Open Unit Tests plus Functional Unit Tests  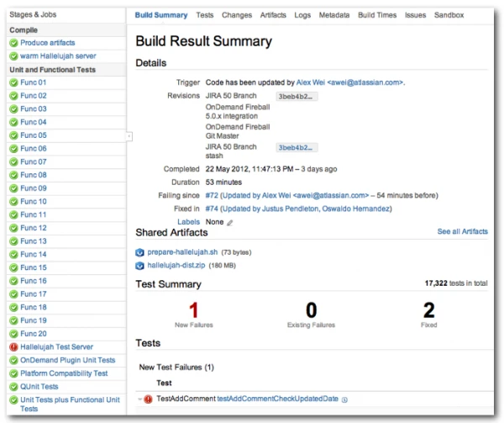70,404
